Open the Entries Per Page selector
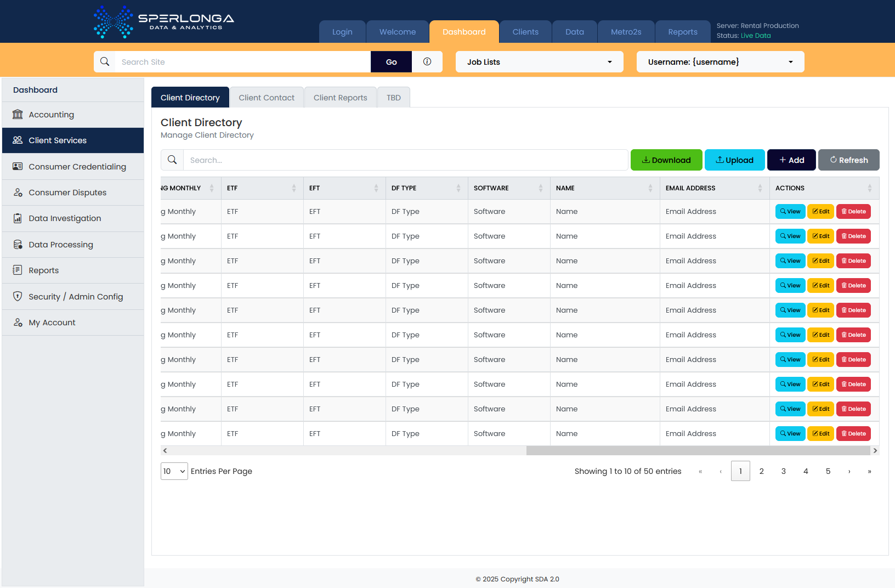 [174, 471]
